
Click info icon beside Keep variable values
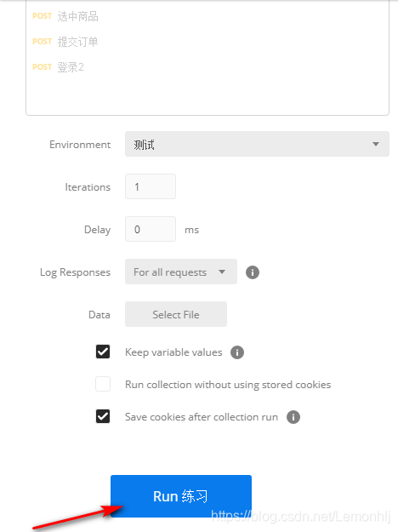237,352
